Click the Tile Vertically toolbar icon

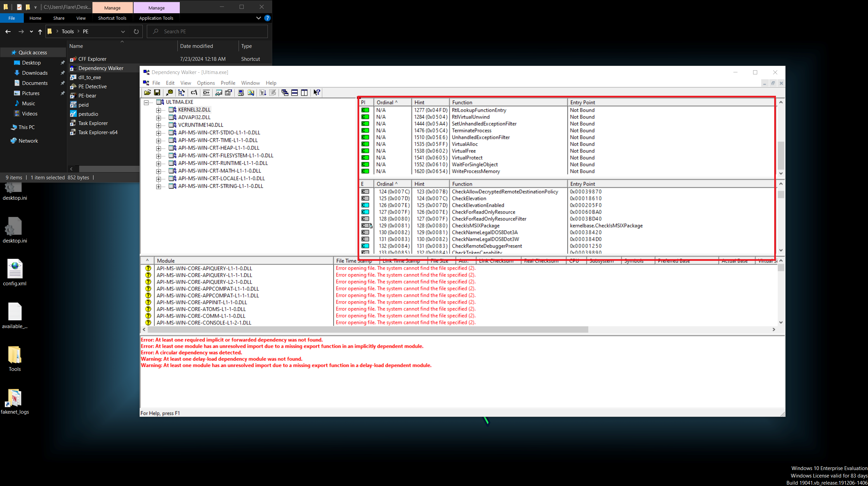(x=304, y=92)
